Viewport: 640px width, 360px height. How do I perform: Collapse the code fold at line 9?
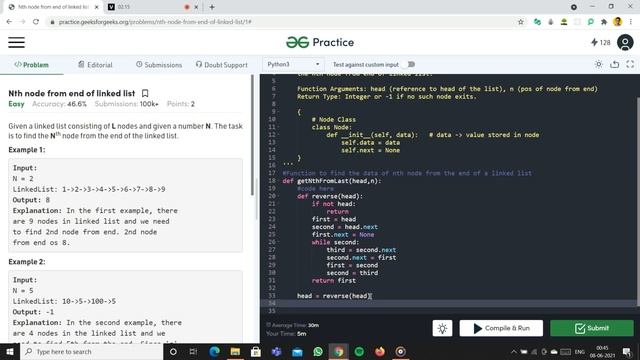pyautogui.click(x=278, y=112)
